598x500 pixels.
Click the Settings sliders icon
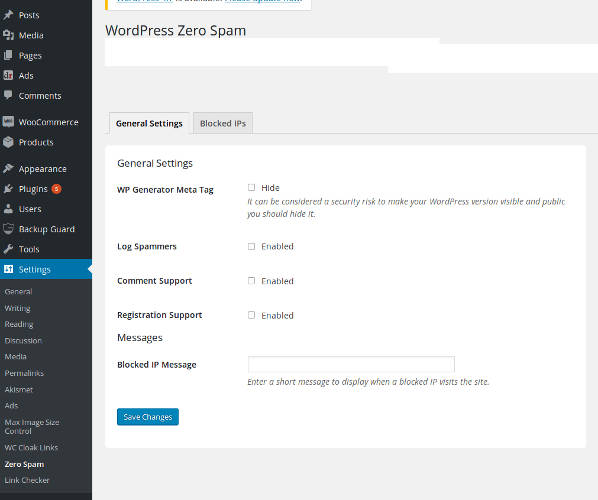(8, 269)
